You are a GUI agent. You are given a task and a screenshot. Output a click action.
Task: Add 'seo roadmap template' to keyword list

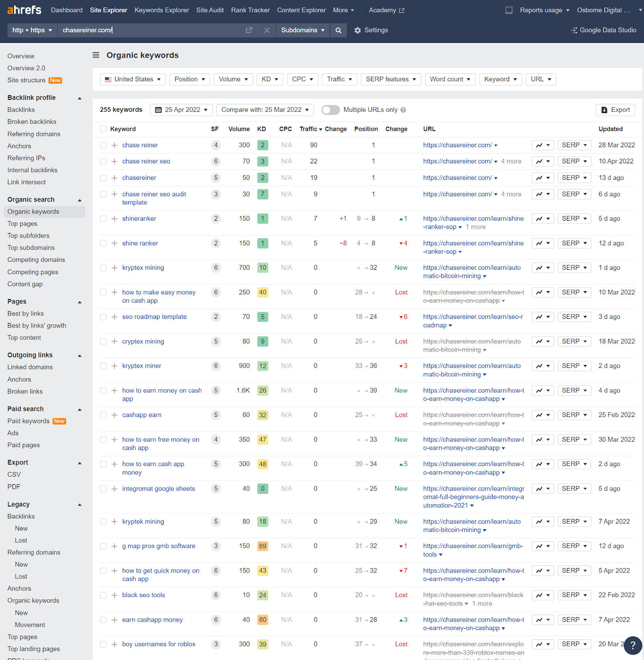115,317
